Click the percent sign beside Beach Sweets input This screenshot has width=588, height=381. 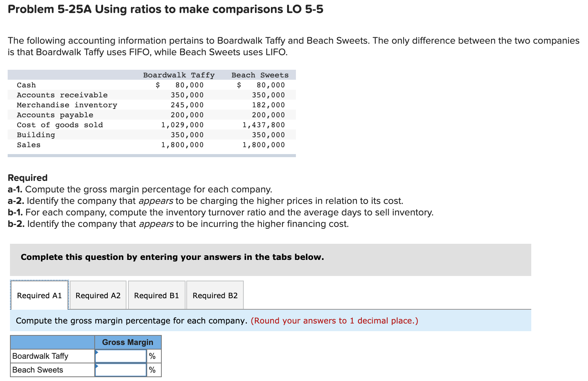pyautogui.click(x=153, y=370)
